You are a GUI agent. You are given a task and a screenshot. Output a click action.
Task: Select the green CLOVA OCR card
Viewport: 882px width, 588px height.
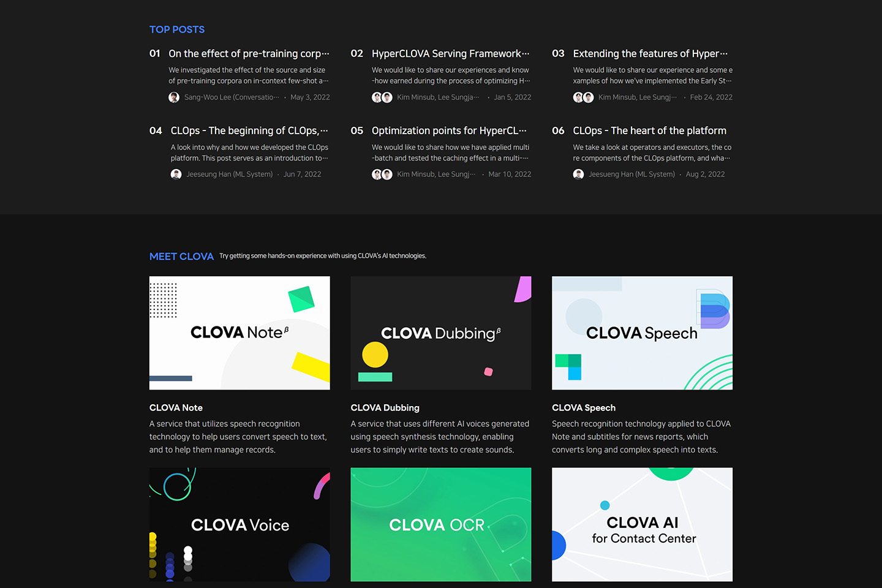(440, 524)
